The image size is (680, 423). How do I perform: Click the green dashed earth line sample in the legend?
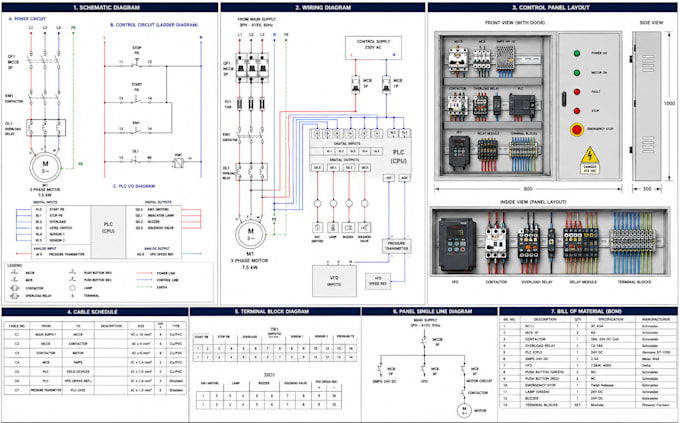(x=144, y=287)
